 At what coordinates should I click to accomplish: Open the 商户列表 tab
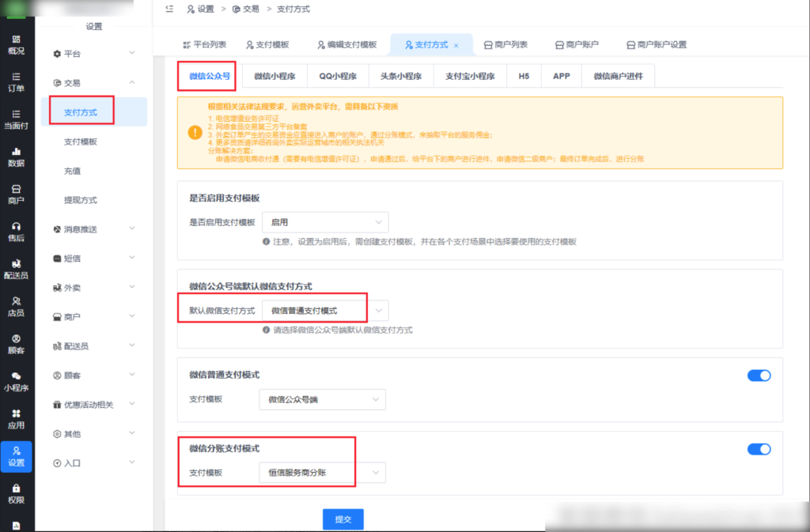point(507,44)
